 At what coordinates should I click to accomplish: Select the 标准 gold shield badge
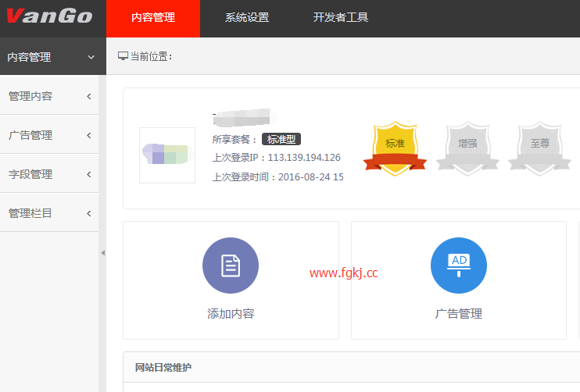395,146
